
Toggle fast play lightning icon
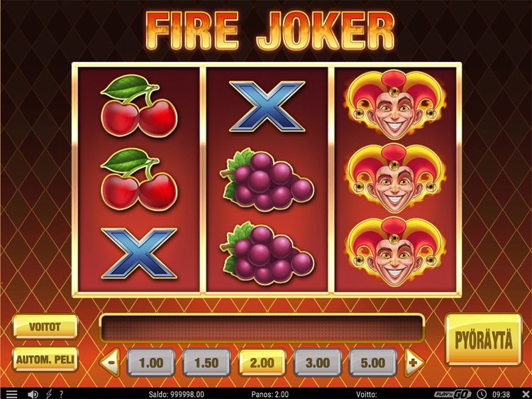pos(49,394)
